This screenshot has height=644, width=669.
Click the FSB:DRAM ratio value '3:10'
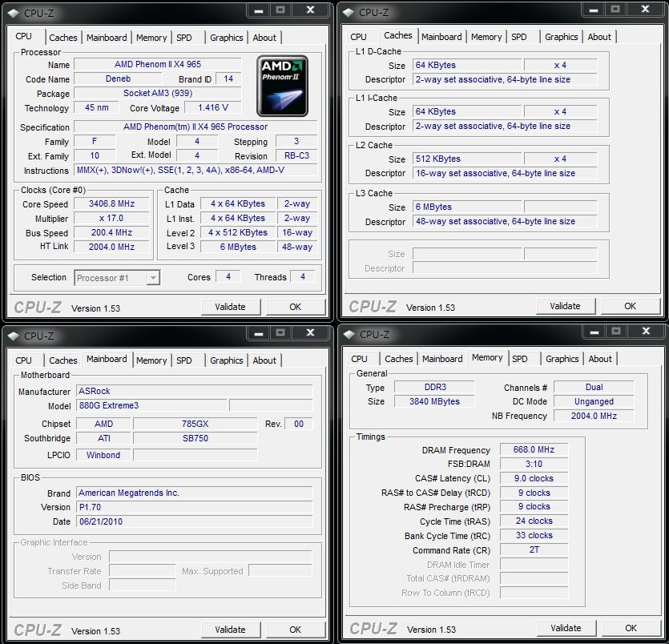534,464
